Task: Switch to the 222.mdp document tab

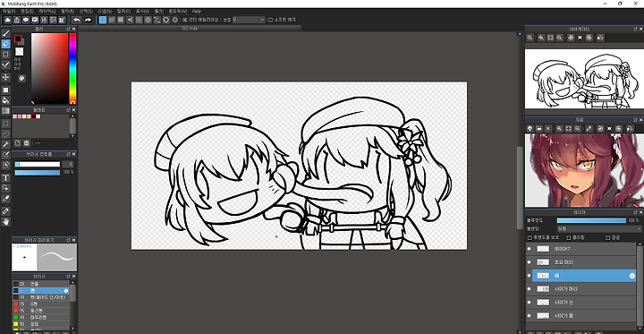Action: coord(190,28)
